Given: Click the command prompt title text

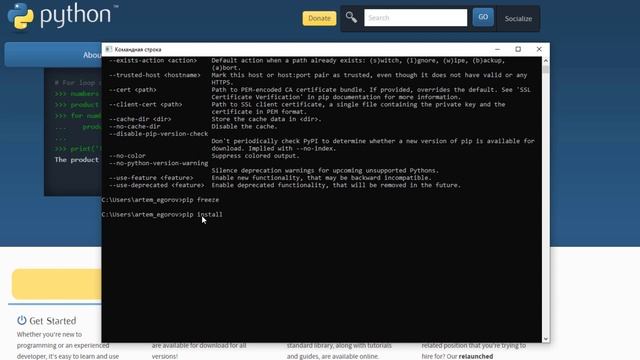Looking at the screenshot, I should (138, 49).
